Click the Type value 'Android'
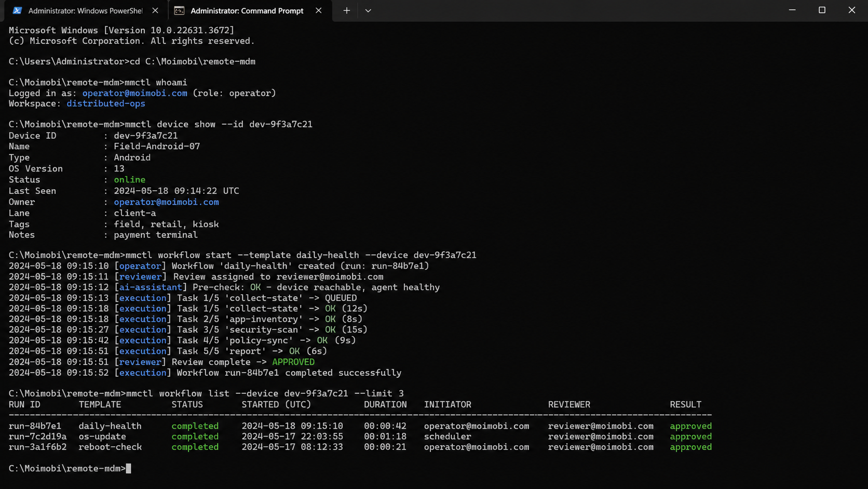This screenshot has width=868, height=489. point(132,157)
